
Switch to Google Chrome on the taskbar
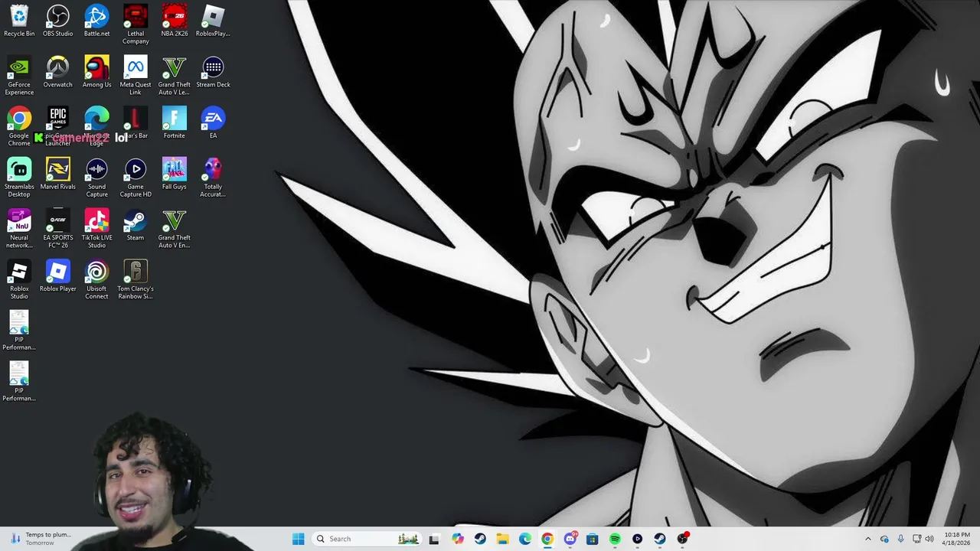[x=547, y=539]
